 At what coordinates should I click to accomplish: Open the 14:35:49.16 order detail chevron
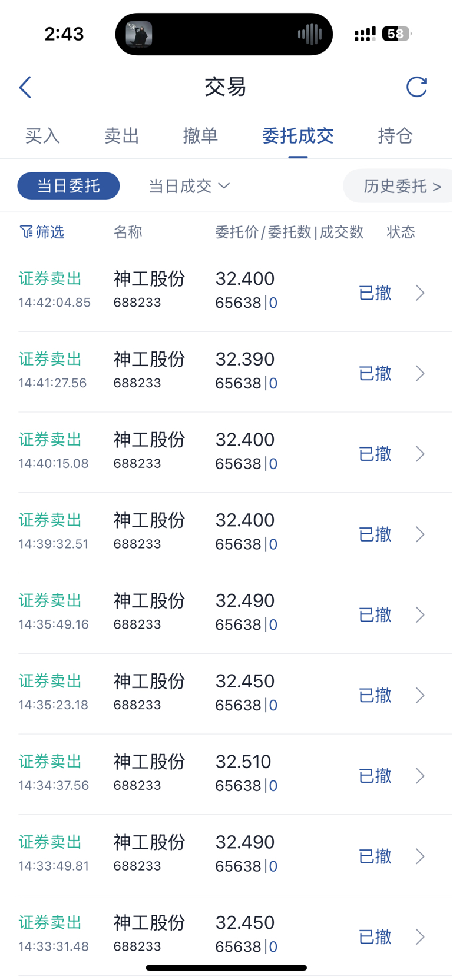[x=420, y=614]
